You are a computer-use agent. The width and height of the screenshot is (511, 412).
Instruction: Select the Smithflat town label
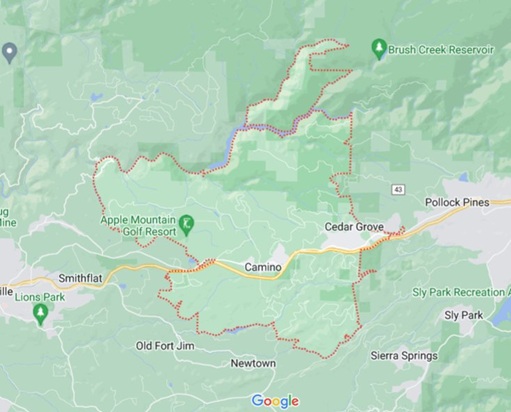pyautogui.click(x=80, y=278)
